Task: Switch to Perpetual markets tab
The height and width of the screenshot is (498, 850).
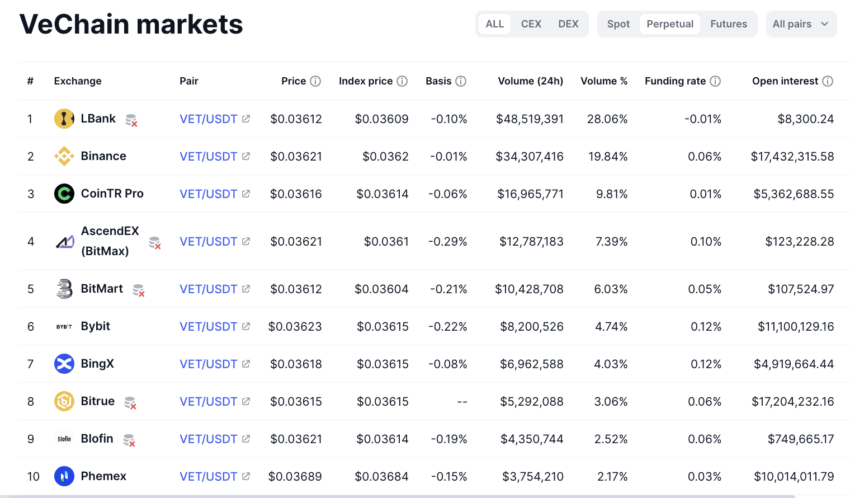Action: tap(670, 24)
